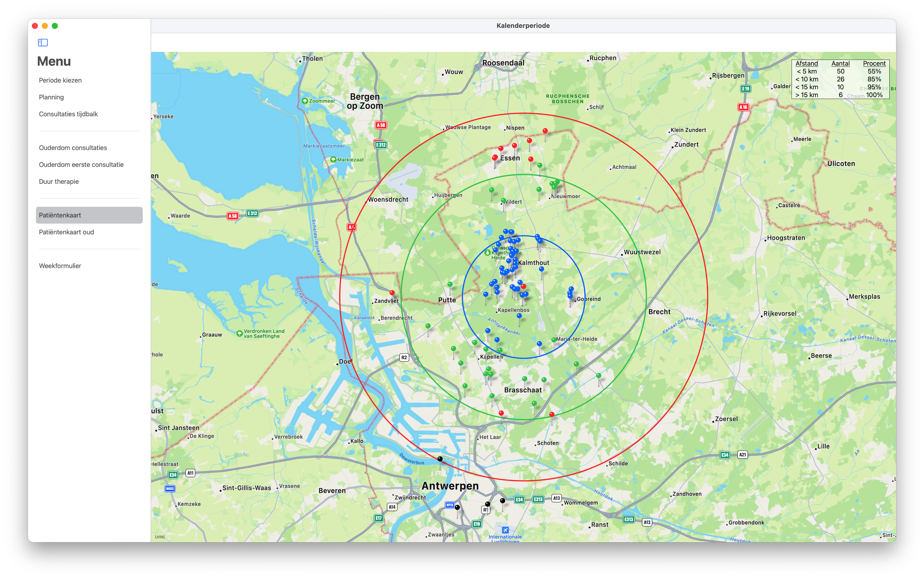Open the 'Consultaties tijdbalk' view
This screenshot has height=579, width=924.
[x=68, y=114]
